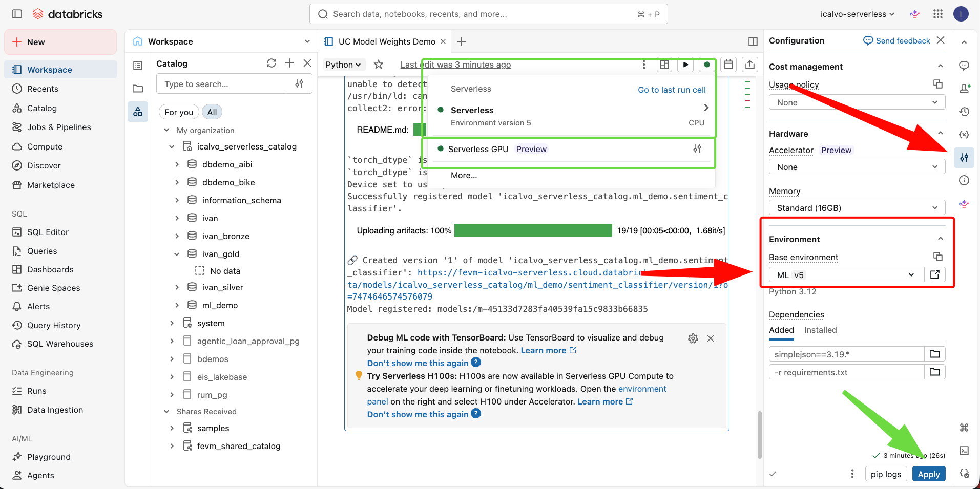
Task: Open the notebook info icon
Action: click(x=964, y=180)
